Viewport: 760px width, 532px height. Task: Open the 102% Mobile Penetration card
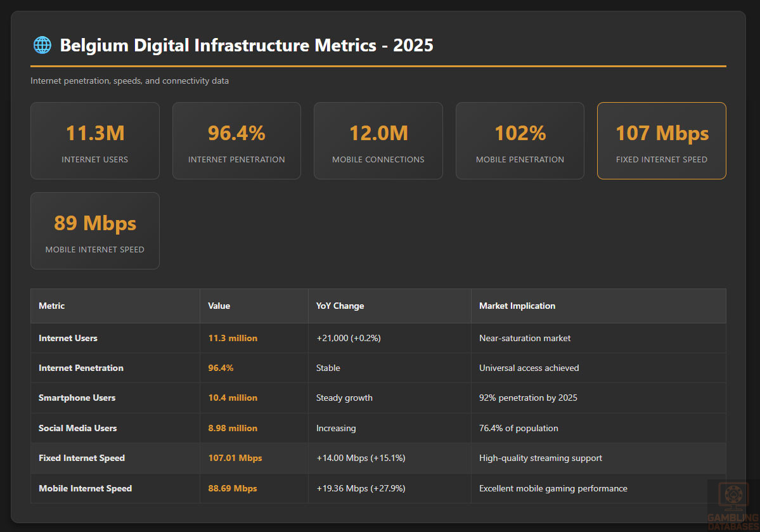[520, 141]
